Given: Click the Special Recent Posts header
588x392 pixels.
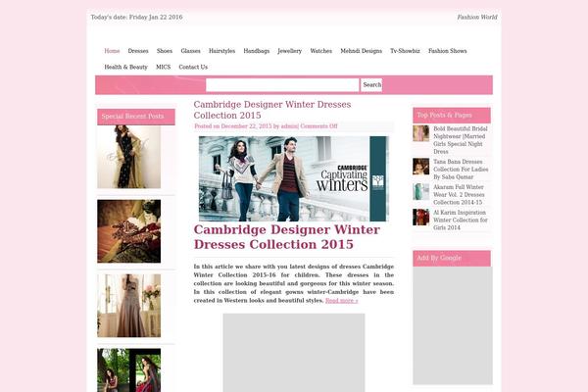Looking at the screenshot, I should [x=136, y=117].
